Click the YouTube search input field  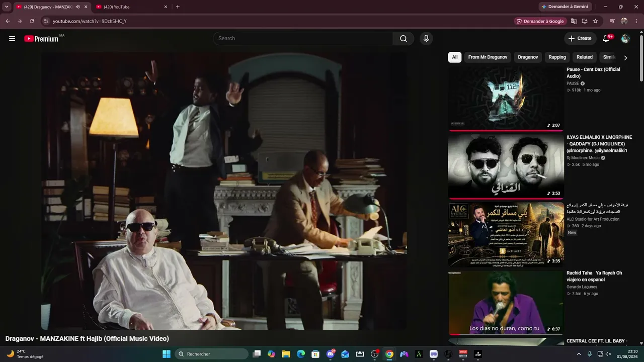[303, 39]
